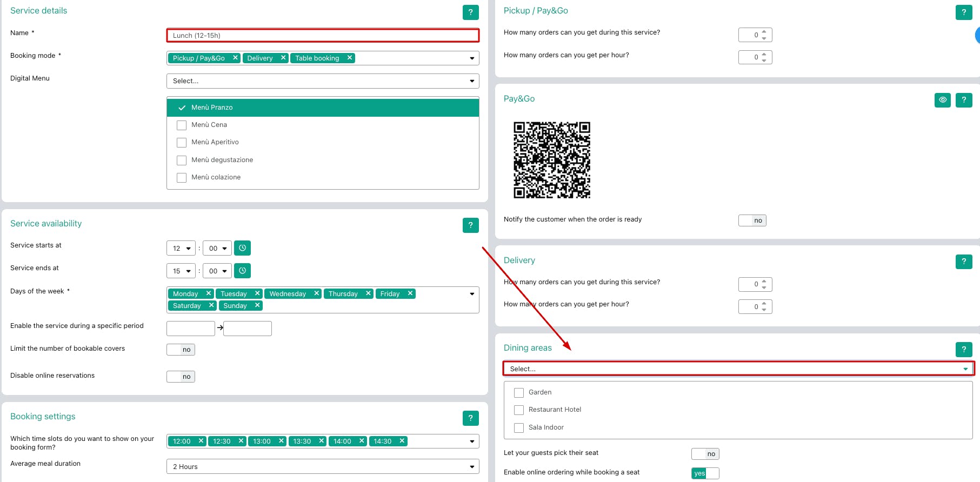Click the service Name input field
The image size is (980, 482).
(323, 36)
